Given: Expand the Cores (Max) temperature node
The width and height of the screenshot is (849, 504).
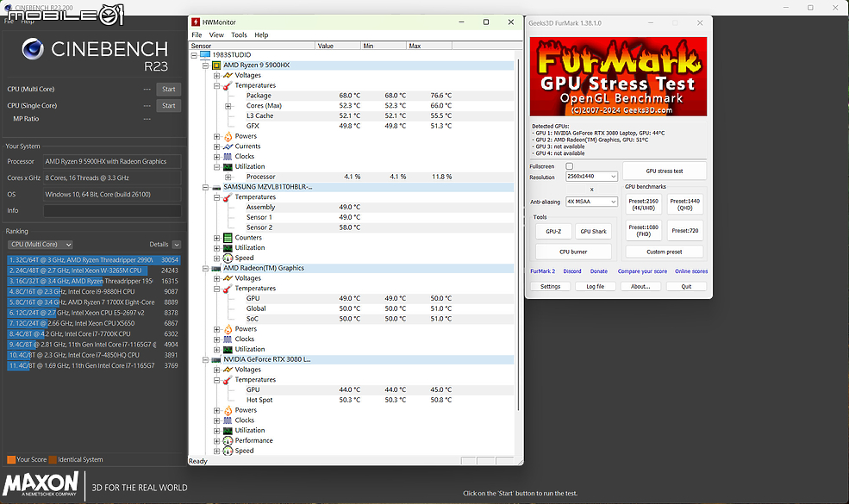Looking at the screenshot, I should click(228, 106).
